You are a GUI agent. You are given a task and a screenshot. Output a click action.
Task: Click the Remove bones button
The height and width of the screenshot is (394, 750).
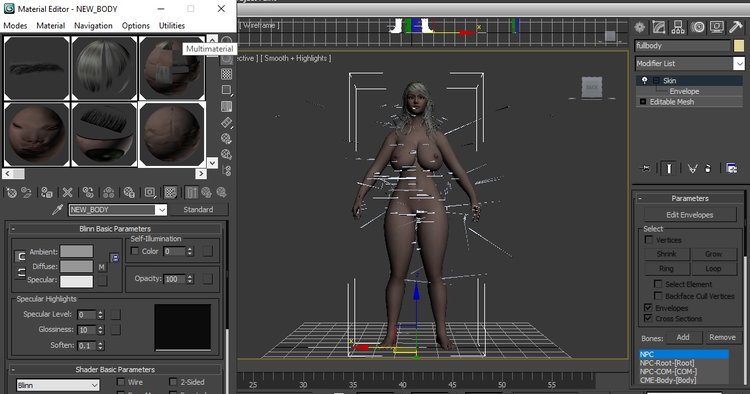[722, 338]
